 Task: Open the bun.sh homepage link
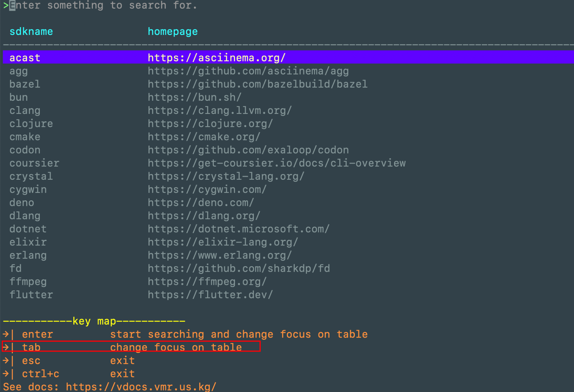click(x=194, y=97)
